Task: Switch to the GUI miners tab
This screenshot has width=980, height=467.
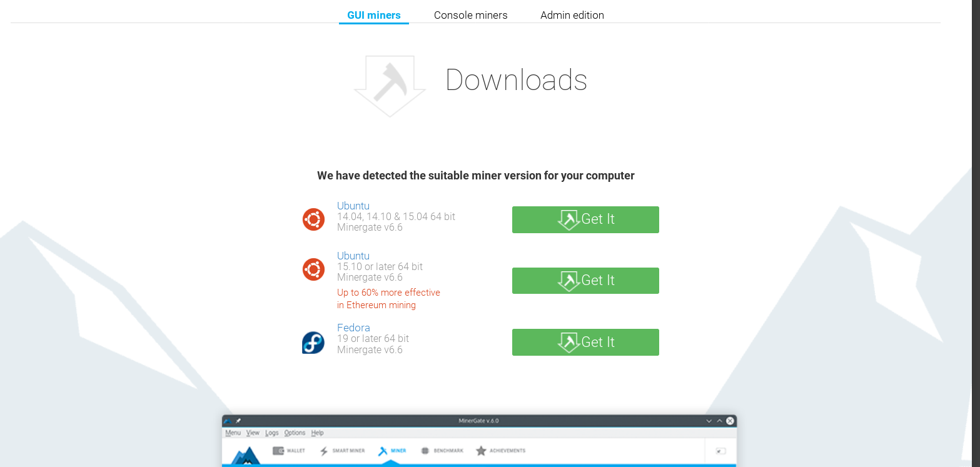Action: click(x=374, y=15)
